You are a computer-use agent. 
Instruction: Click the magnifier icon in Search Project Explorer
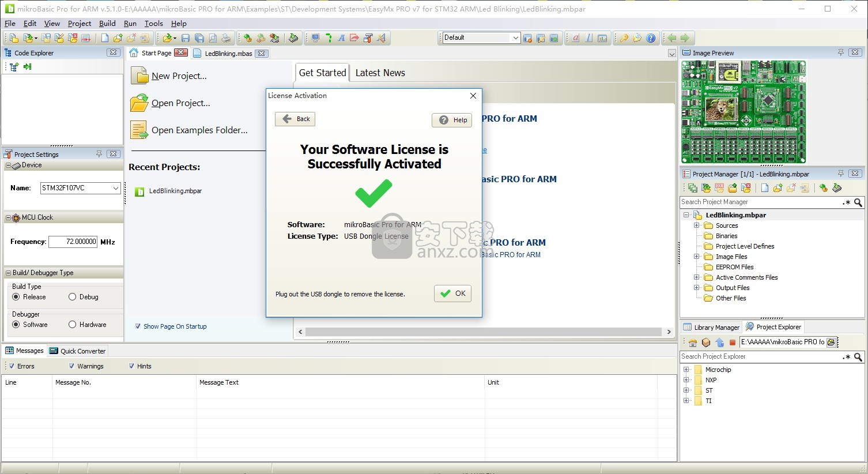(x=858, y=357)
